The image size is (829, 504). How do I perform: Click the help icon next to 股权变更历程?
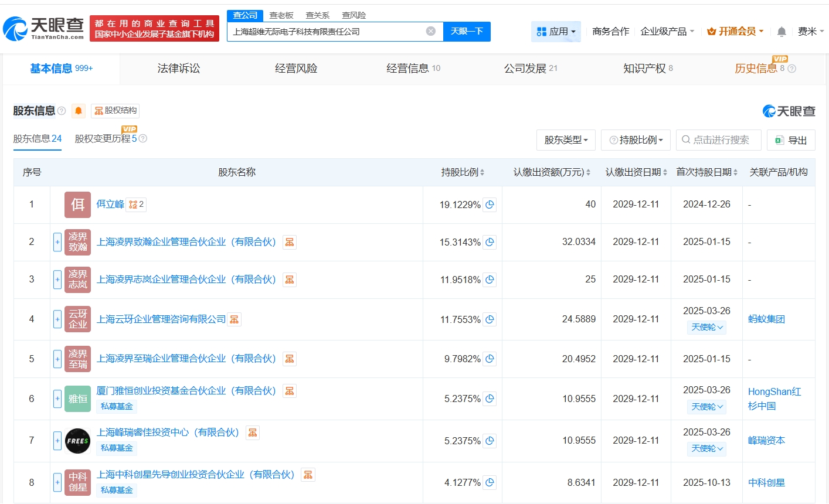142,139
